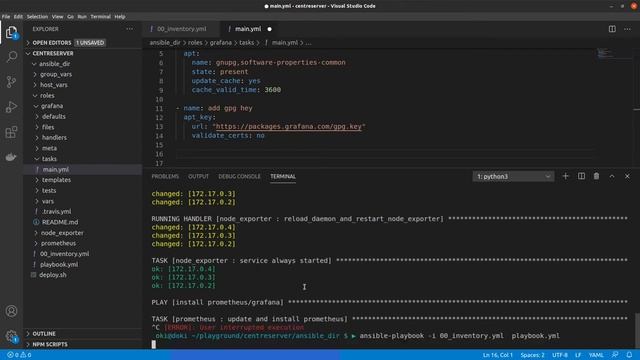This screenshot has width=640, height=360.
Task: Click the unsaved dot on main.yml tab
Action: pyautogui.click(x=269, y=29)
